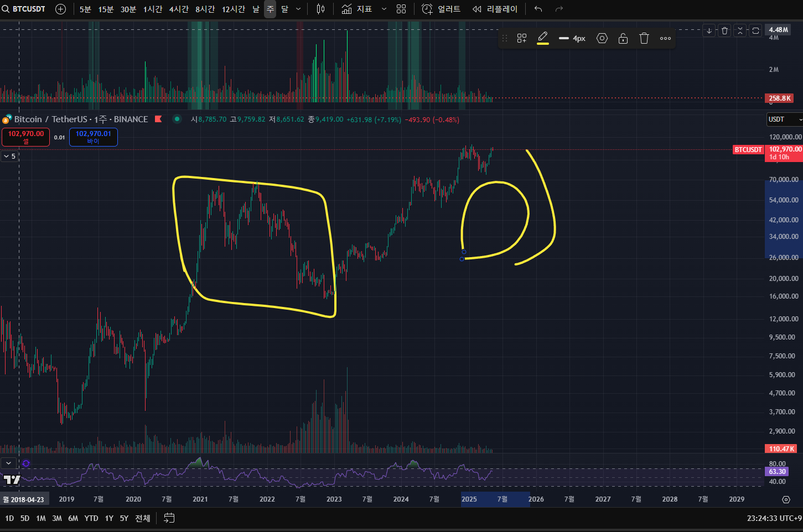Set date range to YTD
The width and height of the screenshot is (803, 532).
coord(91,518)
